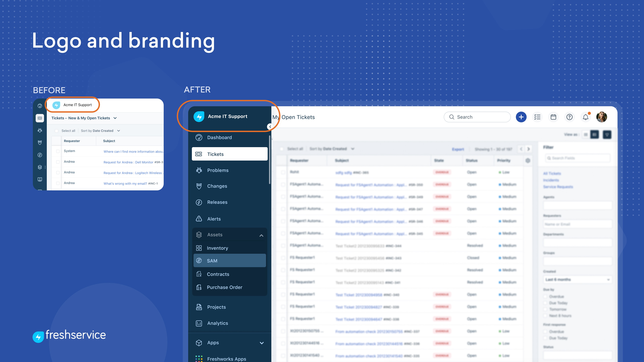
Task: Open the help question mark icon
Action: point(569,117)
